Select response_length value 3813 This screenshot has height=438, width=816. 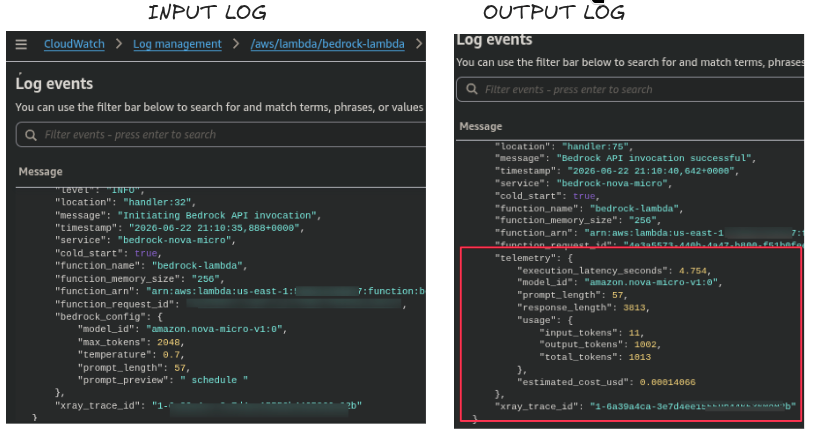tap(634, 308)
